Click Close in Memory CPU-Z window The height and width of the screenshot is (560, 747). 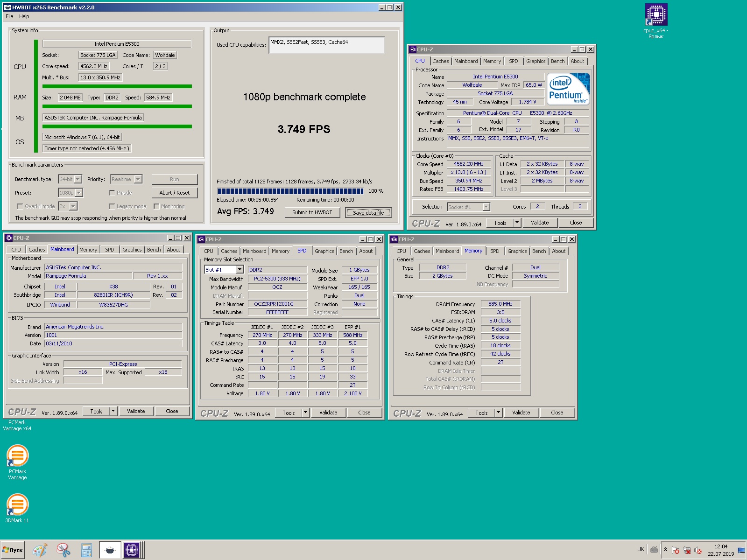pos(557,413)
